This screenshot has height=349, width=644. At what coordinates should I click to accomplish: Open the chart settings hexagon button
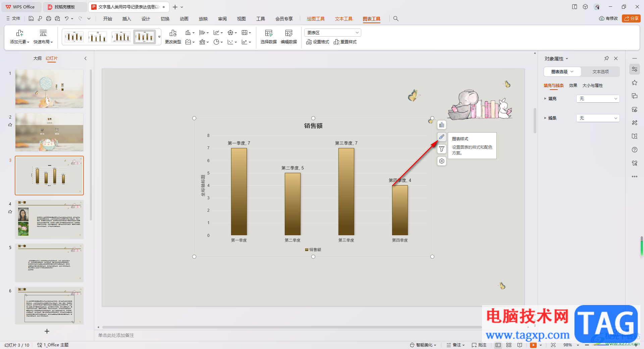tap(442, 161)
